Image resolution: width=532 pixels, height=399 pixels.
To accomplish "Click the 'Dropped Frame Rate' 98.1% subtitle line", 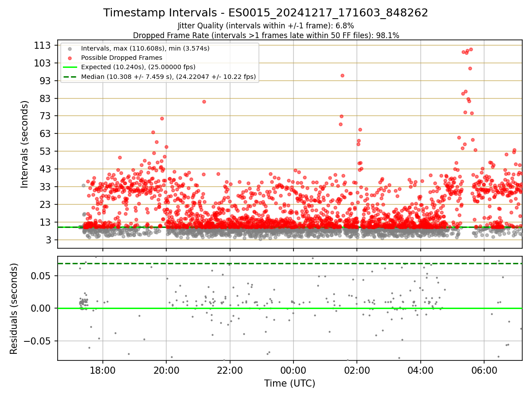I will click(266, 35).
